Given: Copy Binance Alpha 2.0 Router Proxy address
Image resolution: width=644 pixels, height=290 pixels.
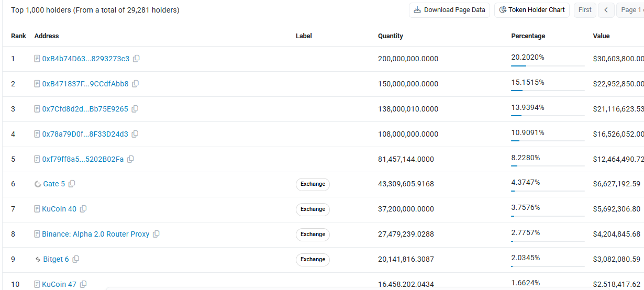Looking at the screenshot, I should [x=156, y=234].
